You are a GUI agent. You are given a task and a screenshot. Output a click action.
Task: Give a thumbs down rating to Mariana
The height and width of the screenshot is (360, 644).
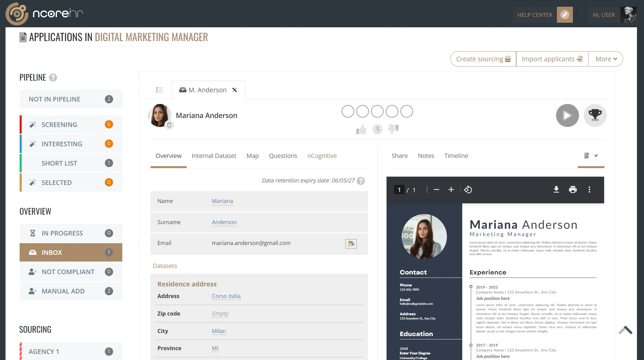pyautogui.click(x=394, y=129)
